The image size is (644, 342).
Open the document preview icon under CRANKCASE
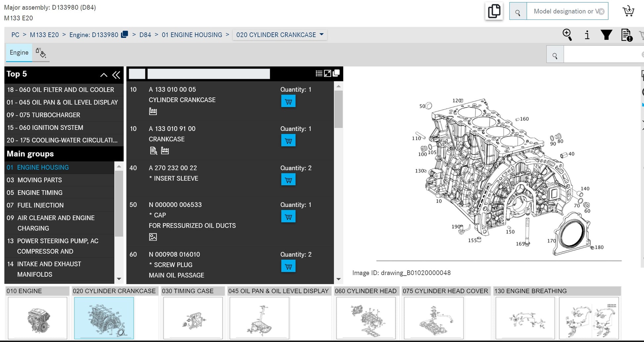(153, 151)
